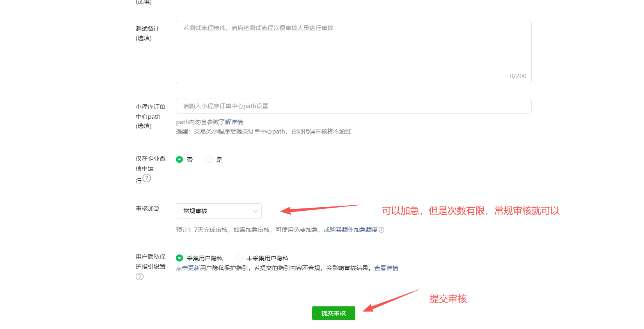Click help icon beside 仅在企业微信中运行

[x=147, y=178]
